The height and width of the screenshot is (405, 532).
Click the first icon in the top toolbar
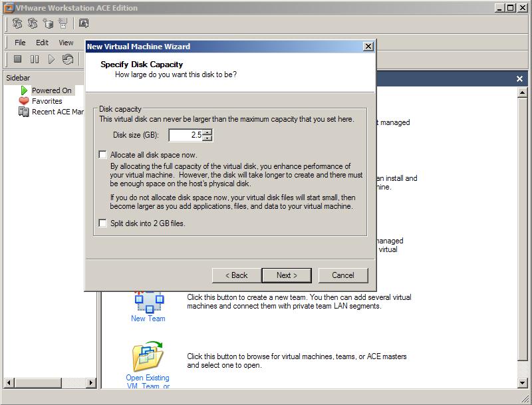pyautogui.click(x=18, y=24)
